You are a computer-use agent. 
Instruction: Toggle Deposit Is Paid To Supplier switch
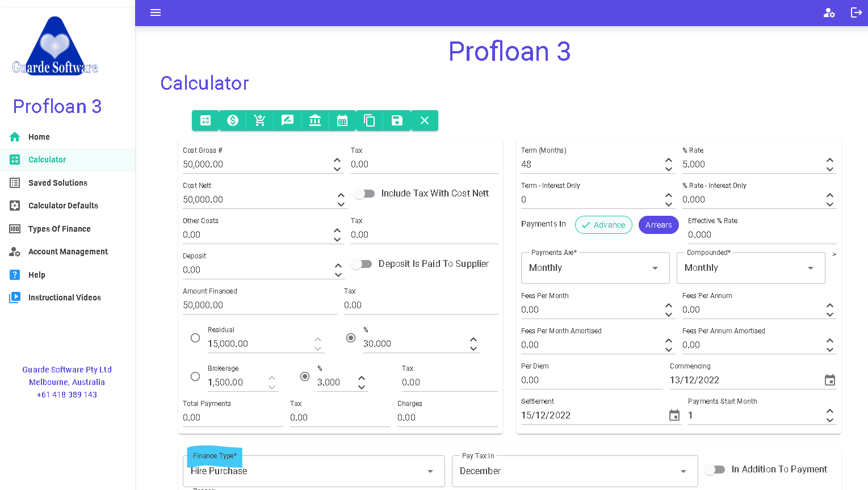(362, 264)
